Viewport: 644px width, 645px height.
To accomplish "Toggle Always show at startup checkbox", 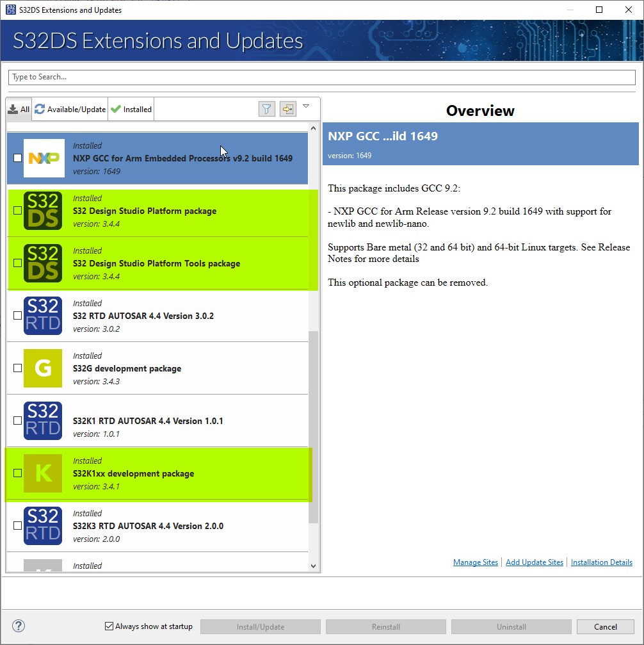I will coord(109,626).
